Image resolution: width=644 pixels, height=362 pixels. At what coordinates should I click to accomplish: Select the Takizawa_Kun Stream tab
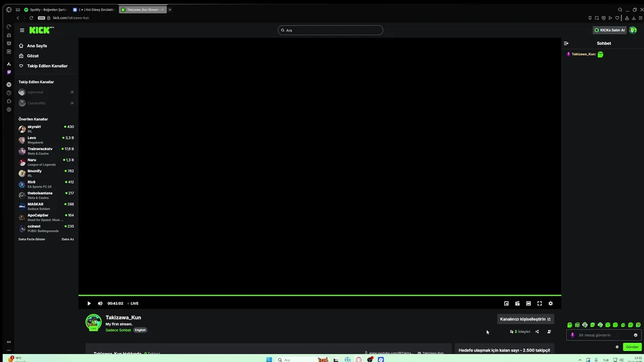[x=143, y=10]
